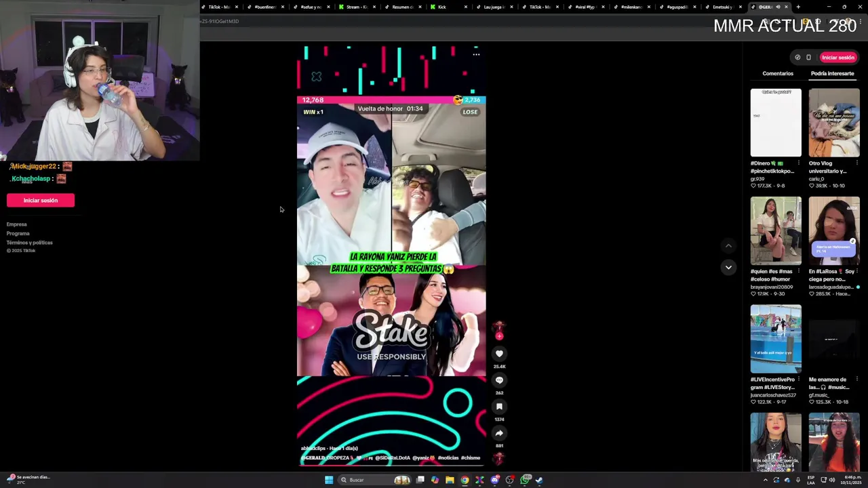Open Windows Start menu

(x=329, y=480)
